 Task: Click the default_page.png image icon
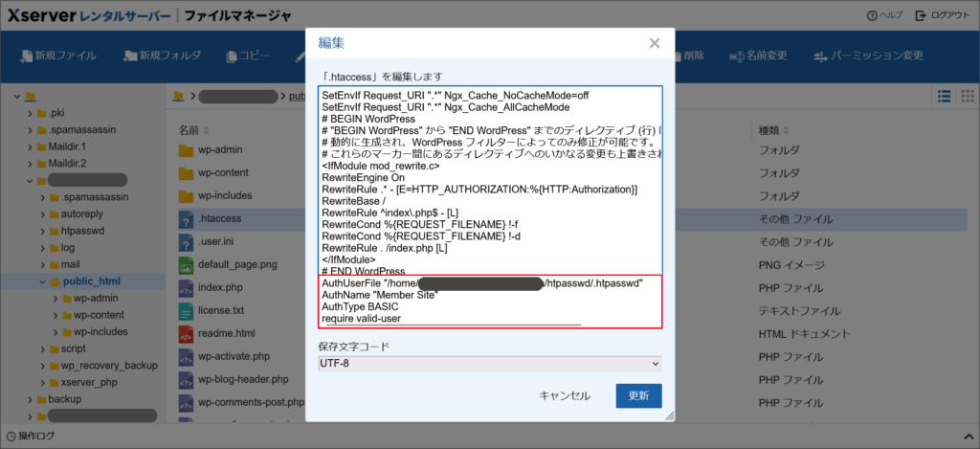[186, 264]
